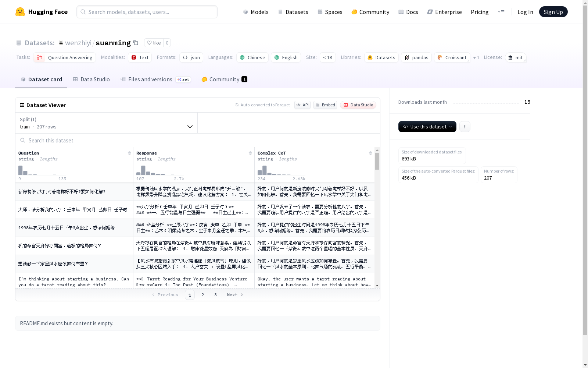Click the Sign Up button

coord(553,12)
